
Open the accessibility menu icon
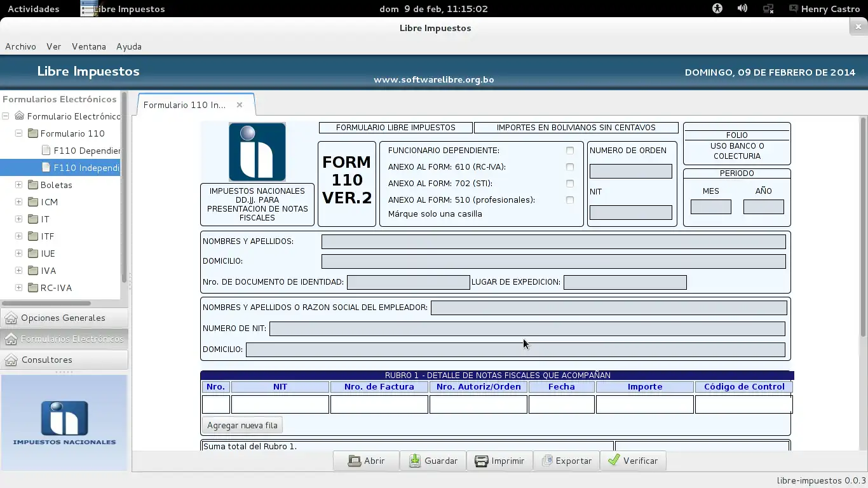717,9
